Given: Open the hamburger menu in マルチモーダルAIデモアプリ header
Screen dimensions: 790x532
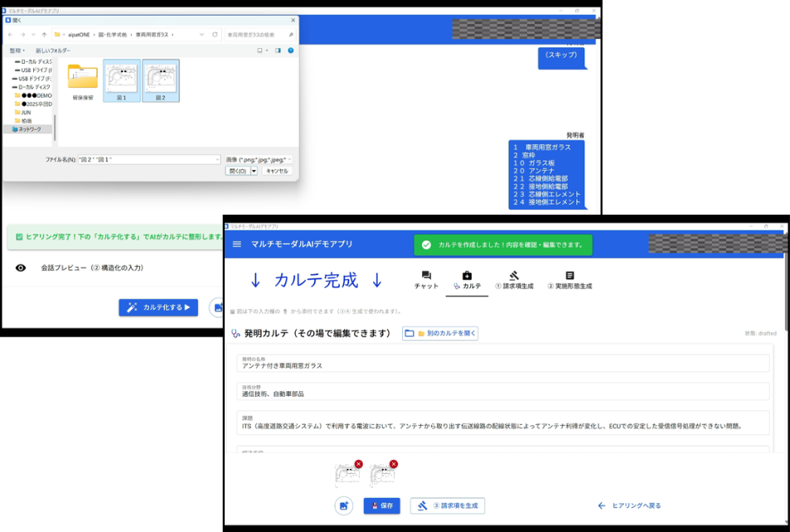Looking at the screenshot, I should tap(237, 244).
